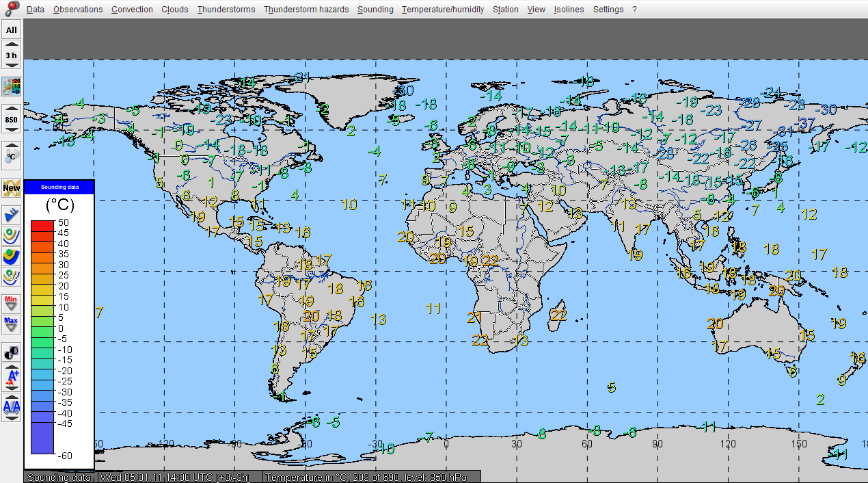Screen dimensions: 868x483
Task: Toggle the Max values marker
Action: click(x=12, y=324)
